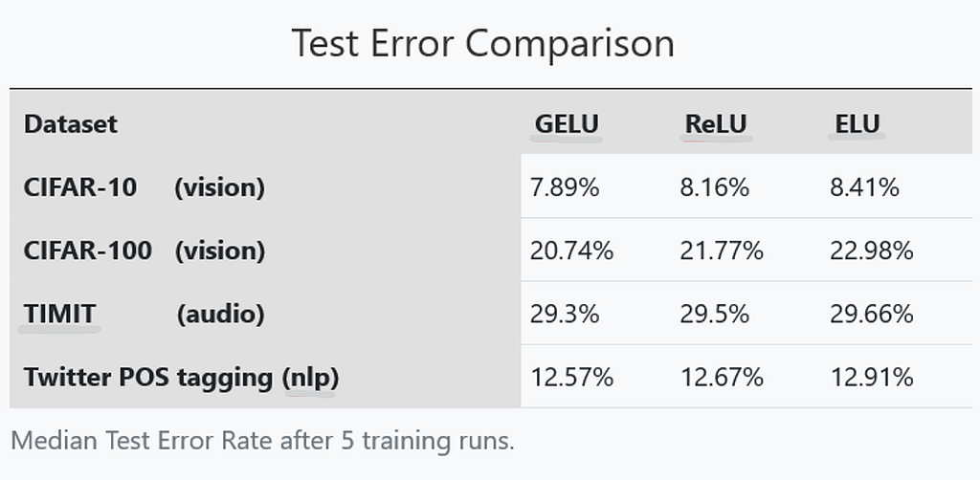
Task: Click the 29.3% TIMIT GELU value
Action: [x=565, y=314]
